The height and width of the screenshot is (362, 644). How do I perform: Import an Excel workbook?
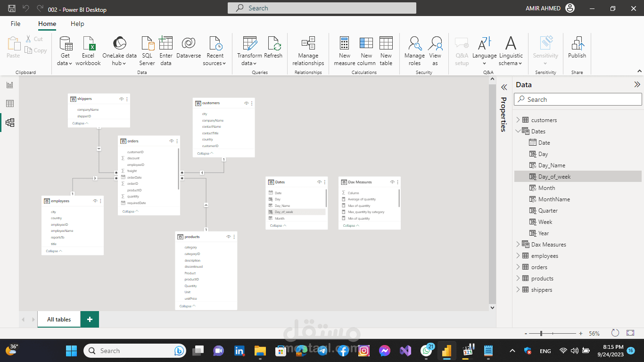click(x=88, y=51)
